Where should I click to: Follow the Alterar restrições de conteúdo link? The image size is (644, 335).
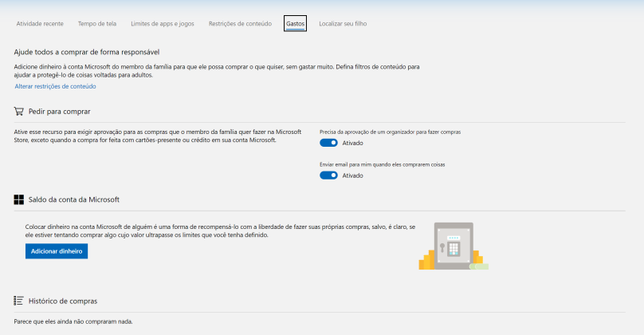click(56, 86)
